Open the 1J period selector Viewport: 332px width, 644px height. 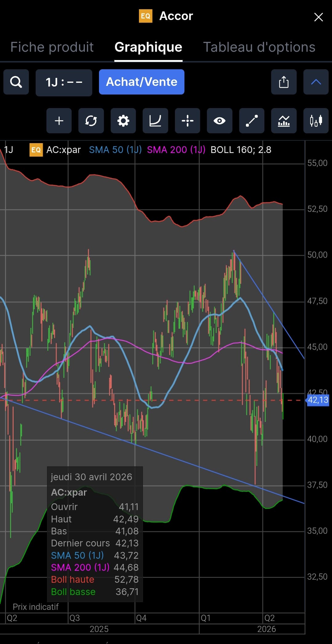[x=64, y=83]
